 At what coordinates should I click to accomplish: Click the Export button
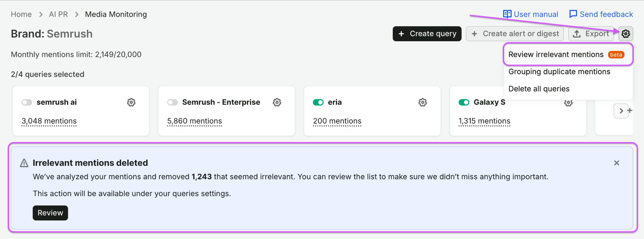(x=591, y=34)
